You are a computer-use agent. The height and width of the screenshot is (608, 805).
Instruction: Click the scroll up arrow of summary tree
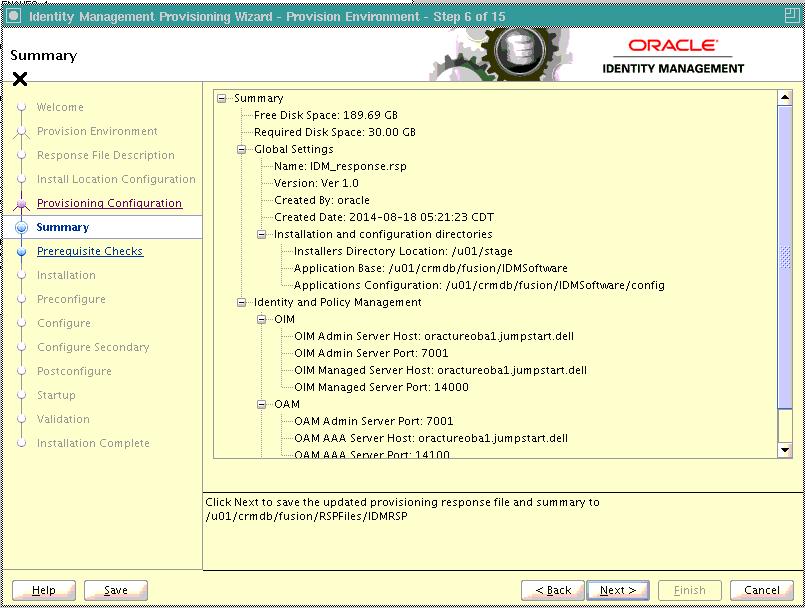784,98
